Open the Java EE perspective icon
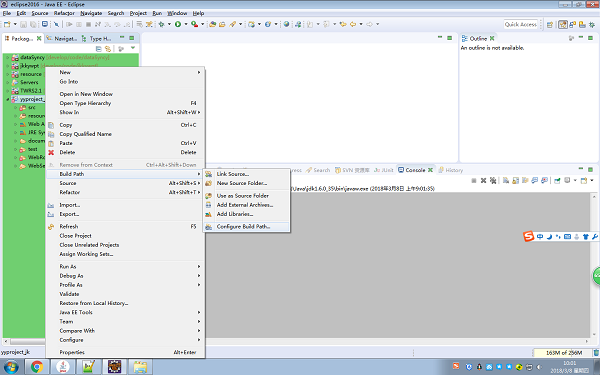Viewport: 600px width, 375px height. 562,24
